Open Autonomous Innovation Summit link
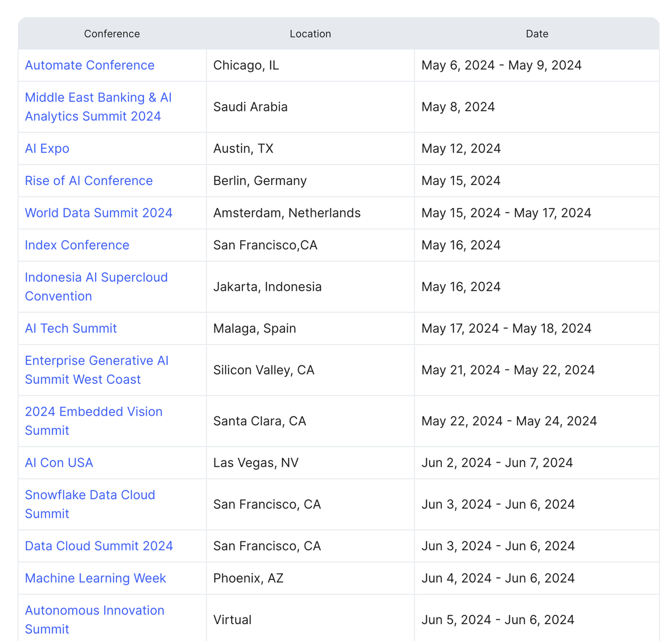The height and width of the screenshot is (641, 672). (x=95, y=620)
